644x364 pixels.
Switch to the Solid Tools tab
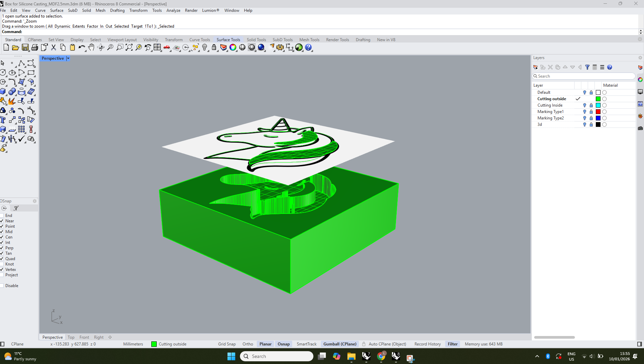click(x=256, y=40)
